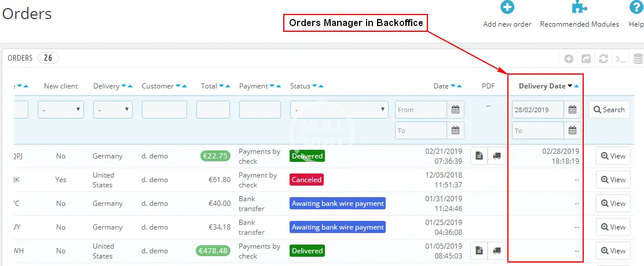This screenshot has height=266, width=644.
Task: Click the refresh list icon in panel header
Action: (603, 58)
